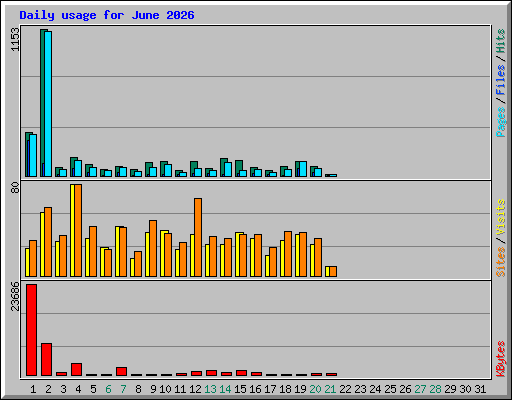This screenshot has height=400, width=512.
Task: Select the red KBytes bar for day 7
Action: pos(121,371)
